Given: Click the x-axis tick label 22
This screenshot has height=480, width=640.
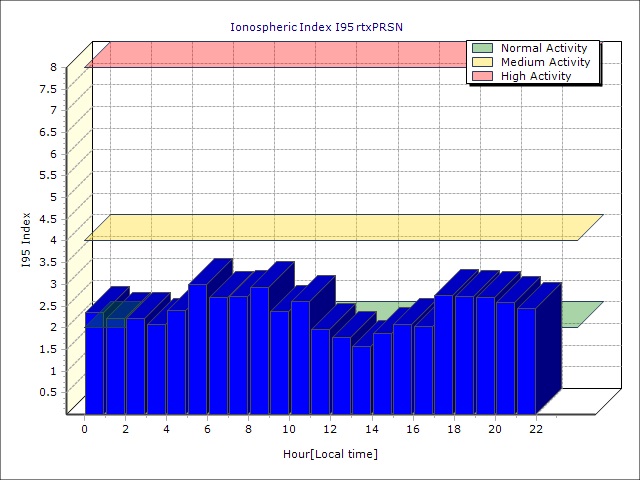Looking at the screenshot, I should (x=536, y=429).
